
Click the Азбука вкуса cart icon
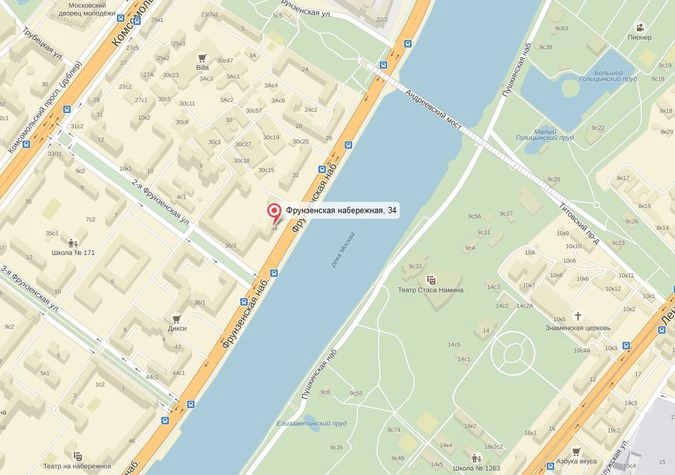[x=576, y=452]
